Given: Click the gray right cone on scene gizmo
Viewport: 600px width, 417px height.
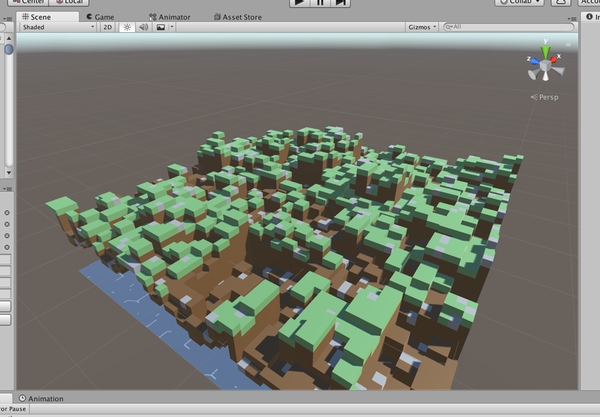Looking at the screenshot, I should (558, 71).
